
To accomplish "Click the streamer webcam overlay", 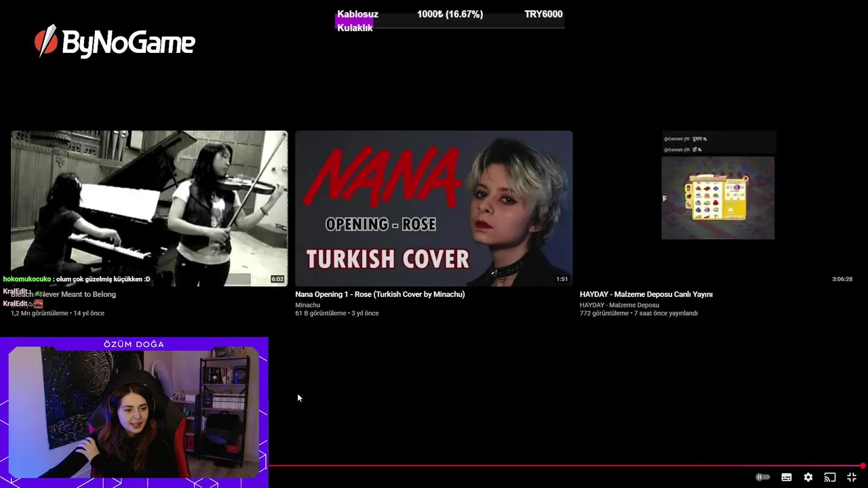I will tap(134, 412).
